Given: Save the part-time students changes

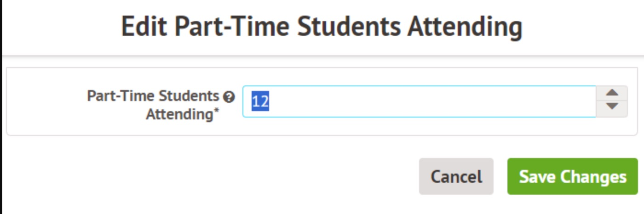Looking at the screenshot, I should click(572, 176).
